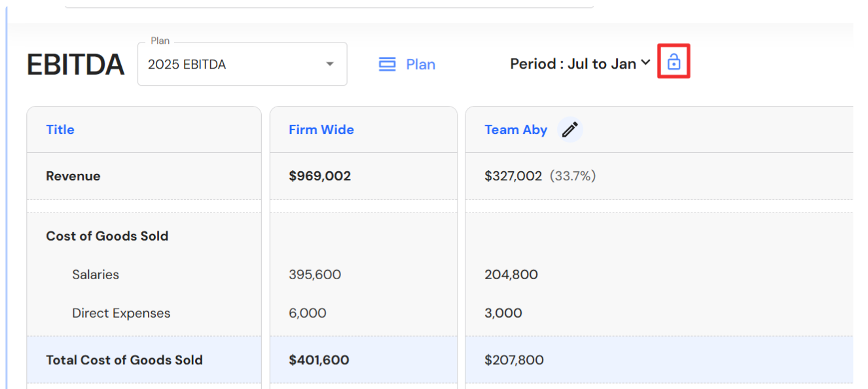The image size is (868, 389).
Task: Click the Plan layout icon
Action: (388, 64)
